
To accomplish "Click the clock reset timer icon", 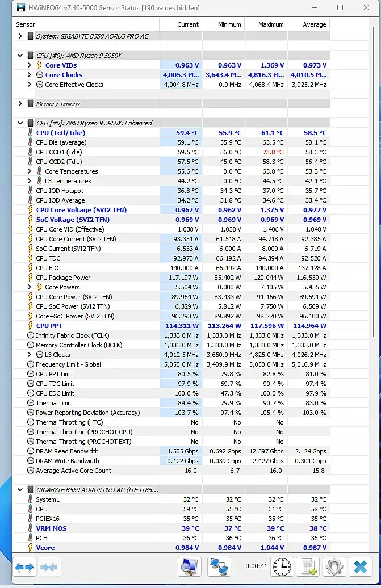I will click(x=282, y=566).
